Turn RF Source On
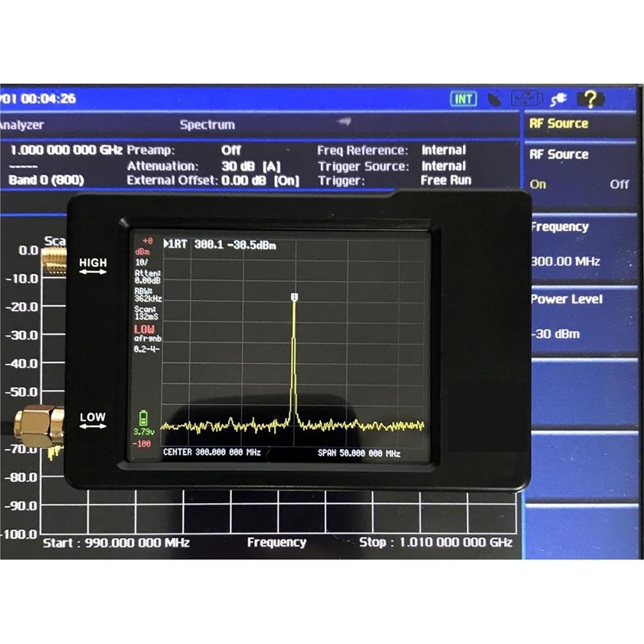Screen dimensions: 644x644 click(x=538, y=184)
